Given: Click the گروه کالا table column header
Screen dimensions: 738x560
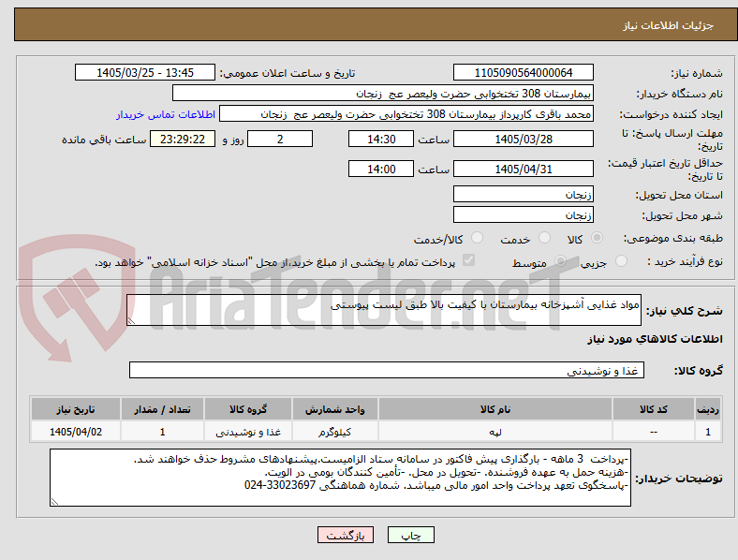Looking at the screenshot, I should coord(248,409).
